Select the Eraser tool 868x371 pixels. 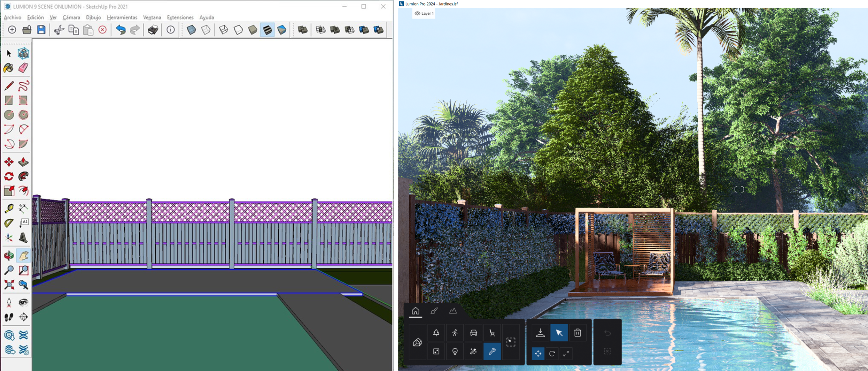point(23,68)
